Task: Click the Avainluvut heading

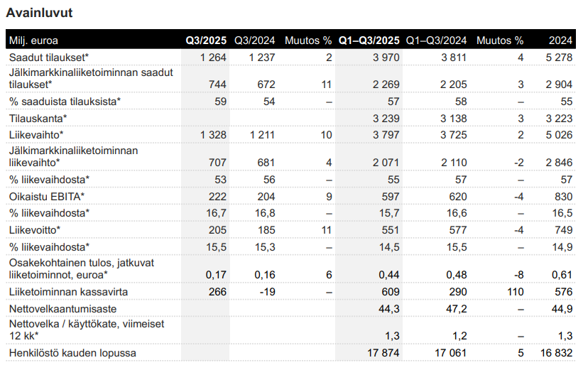Action: coord(39,13)
